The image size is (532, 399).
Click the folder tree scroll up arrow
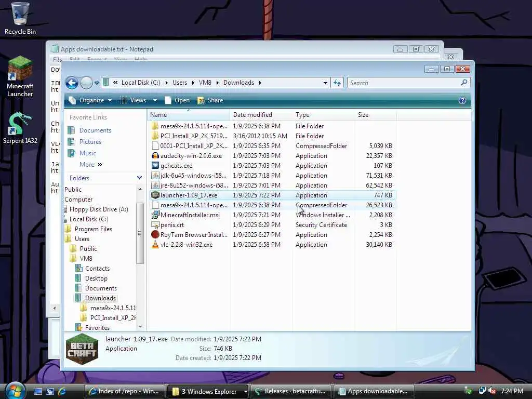(140, 189)
